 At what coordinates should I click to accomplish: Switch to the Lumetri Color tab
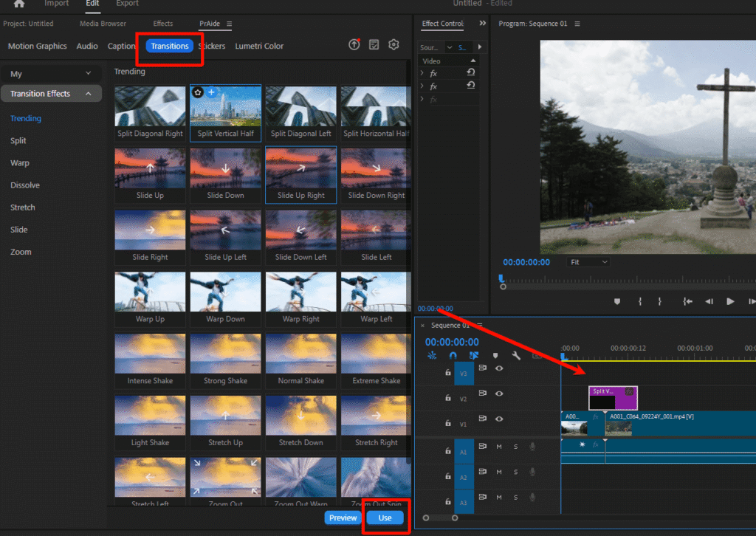point(259,46)
